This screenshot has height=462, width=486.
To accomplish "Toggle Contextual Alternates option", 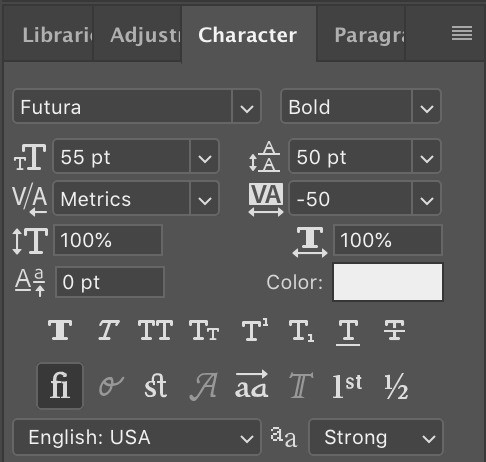I will tap(111, 386).
